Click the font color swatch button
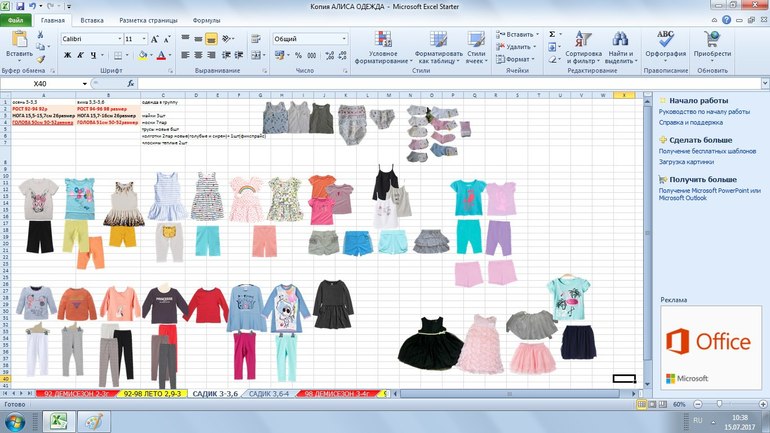Viewport: 770px width, 433px height. tap(162, 56)
